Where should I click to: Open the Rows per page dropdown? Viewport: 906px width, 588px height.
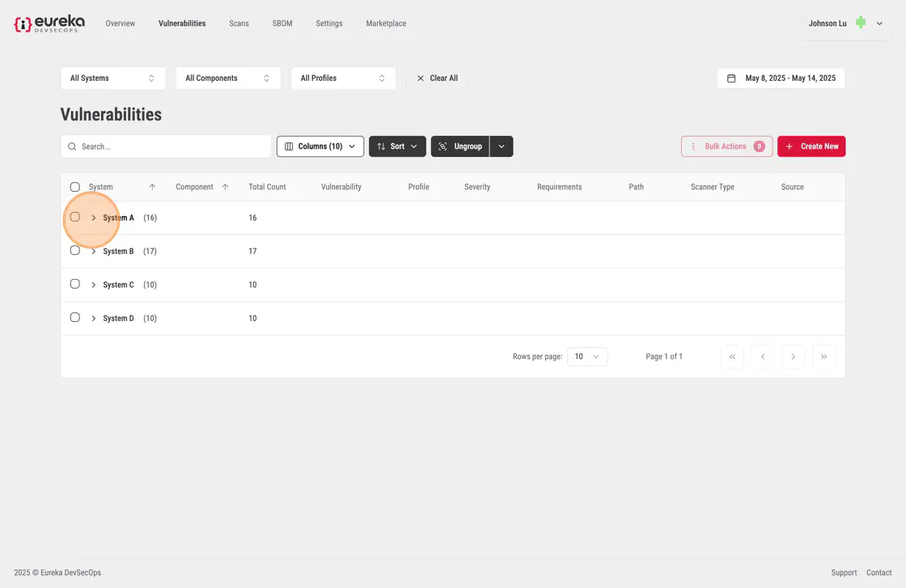(x=587, y=357)
